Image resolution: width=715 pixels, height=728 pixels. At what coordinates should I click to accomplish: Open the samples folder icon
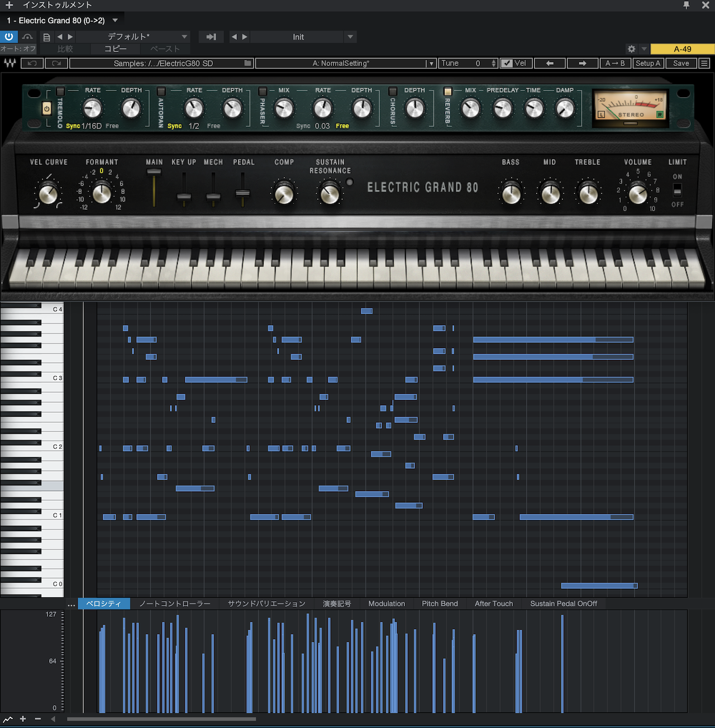[248, 63]
